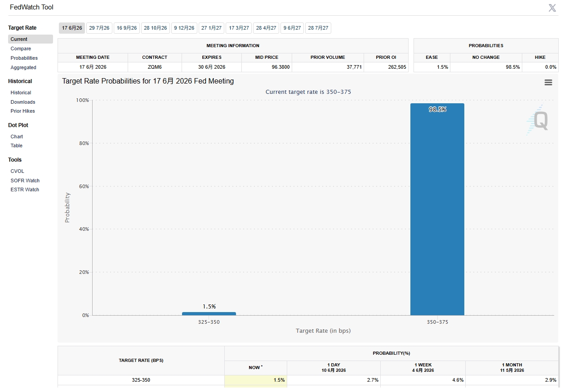This screenshot has width=574, height=392.
Task: Select the 16 9月26 meeting tab
Action: [x=127, y=28]
